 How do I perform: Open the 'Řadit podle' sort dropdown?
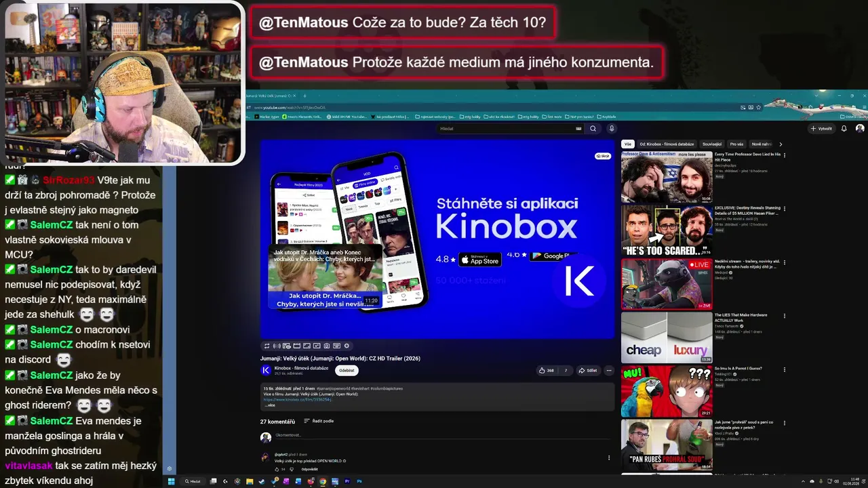(x=319, y=422)
